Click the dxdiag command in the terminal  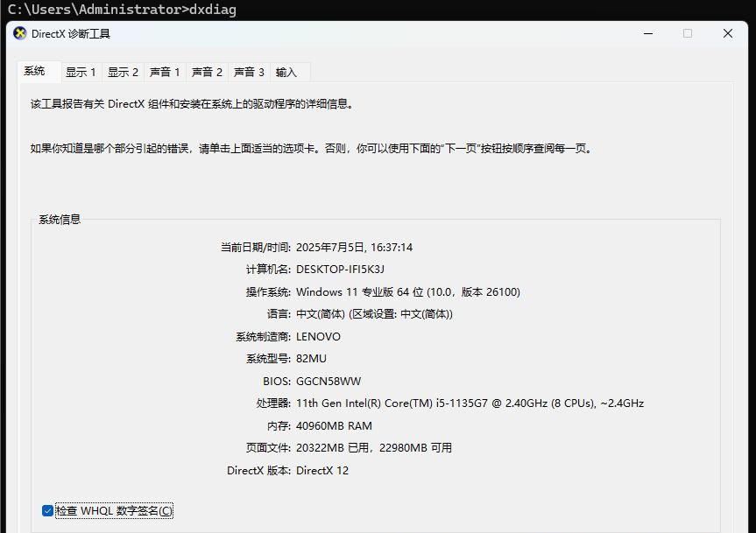pyautogui.click(x=213, y=9)
